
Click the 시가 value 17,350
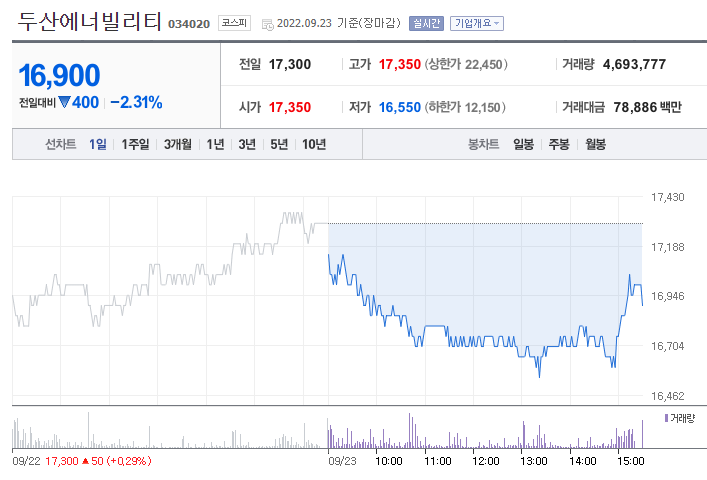click(290, 107)
